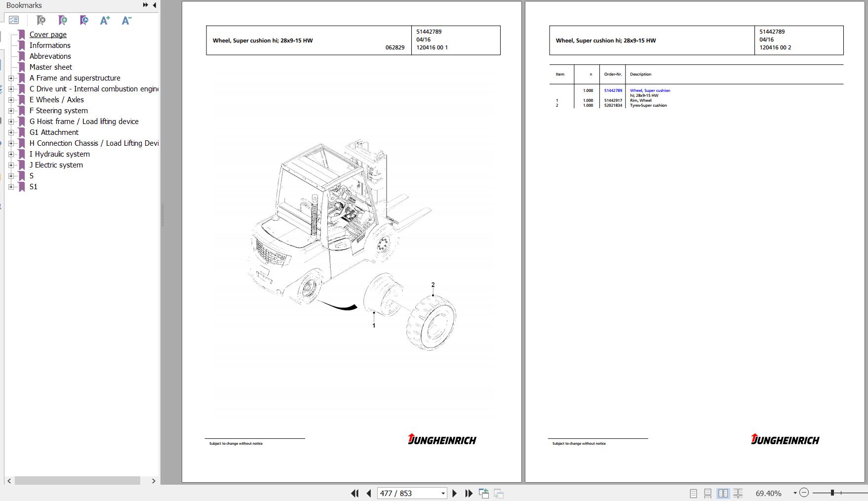Open the Cover page bookmark
The height and width of the screenshot is (501, 868).
click(48, 35)
